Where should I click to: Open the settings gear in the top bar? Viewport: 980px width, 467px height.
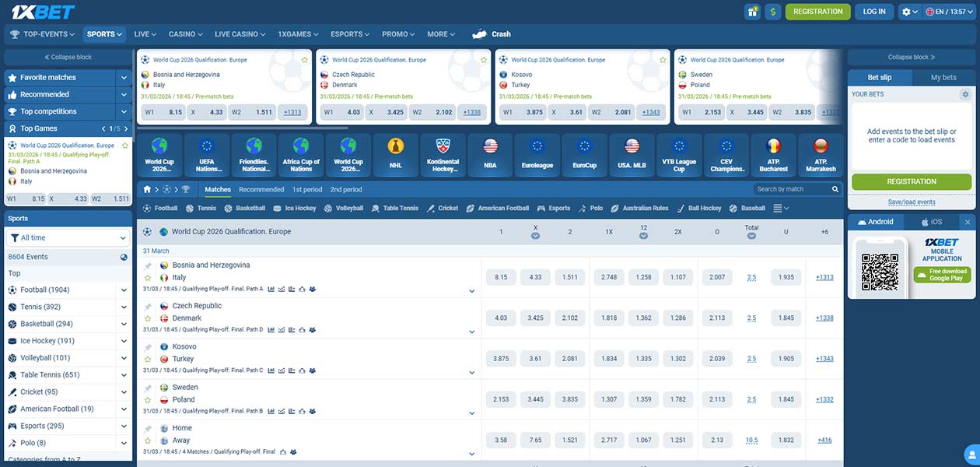tap(905, 12)
